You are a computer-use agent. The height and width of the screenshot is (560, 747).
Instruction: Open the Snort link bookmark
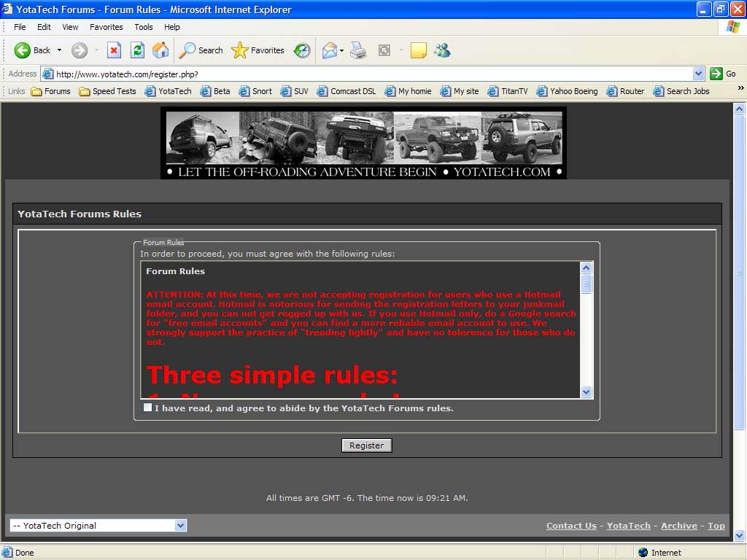[255, 91]
